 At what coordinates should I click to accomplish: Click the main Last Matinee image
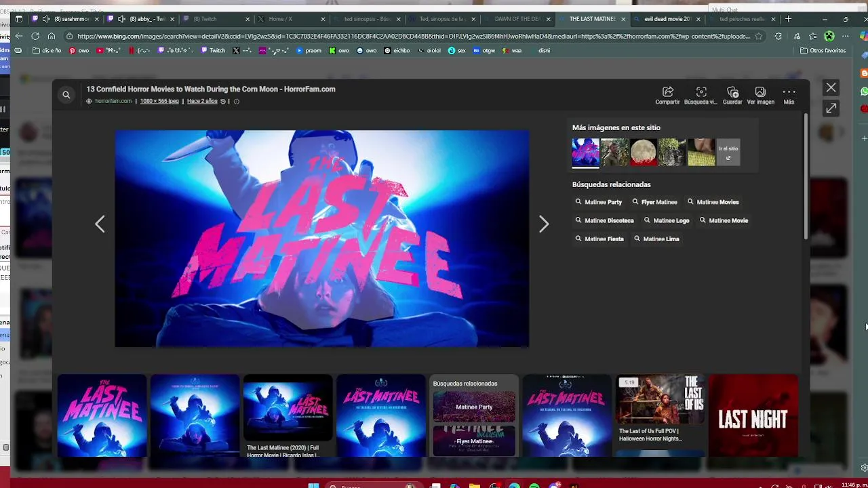(322, 239)
